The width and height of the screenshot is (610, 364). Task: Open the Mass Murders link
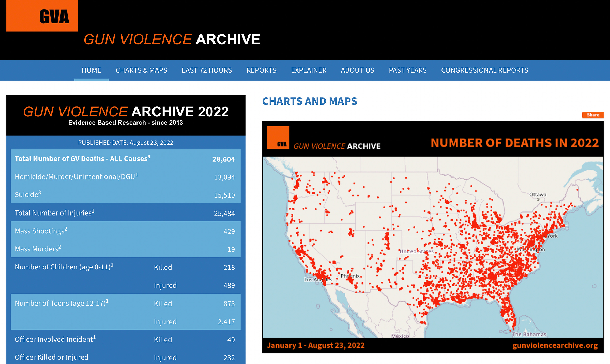38,248
